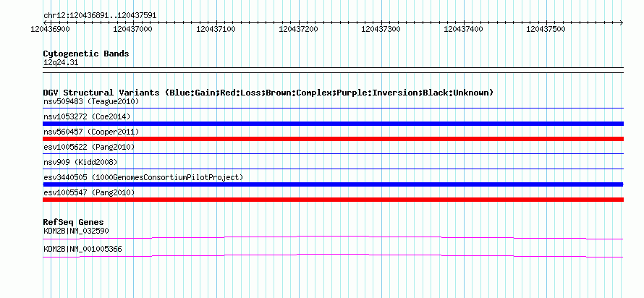Click the esv1005547 (Pang2010) label
The height and width of the screenshot is (298, 644).
(x=89, y=192)
